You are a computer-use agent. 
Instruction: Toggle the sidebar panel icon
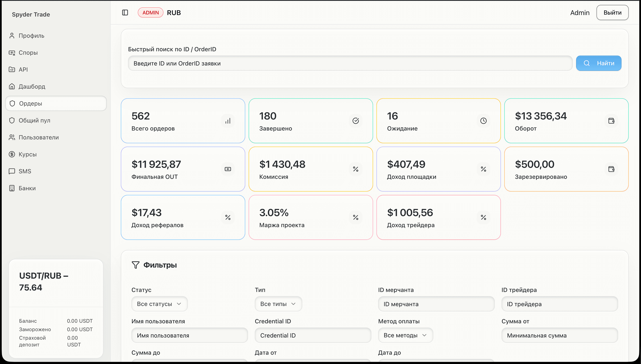click(125, 13)
